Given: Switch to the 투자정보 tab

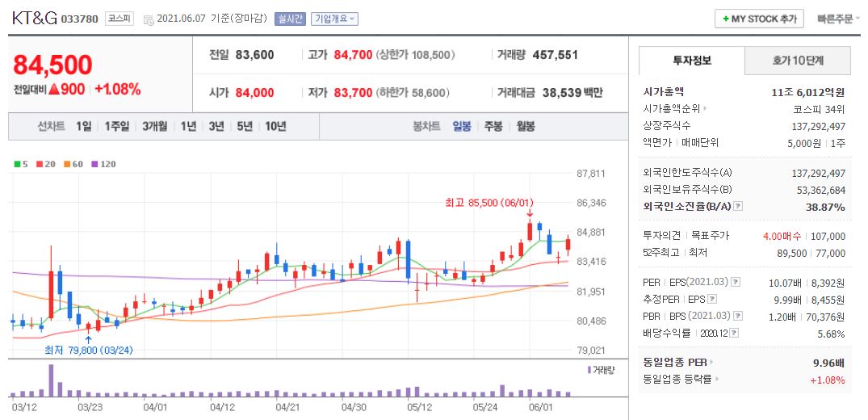Looking at the screenshot, I should [692, 61].
